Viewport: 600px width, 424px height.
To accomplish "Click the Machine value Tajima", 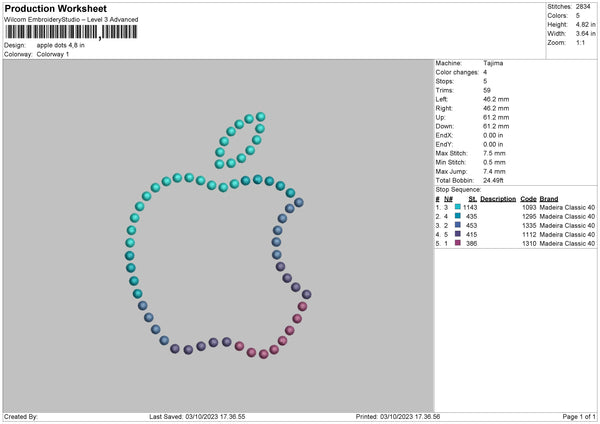I will coord(493,63).
